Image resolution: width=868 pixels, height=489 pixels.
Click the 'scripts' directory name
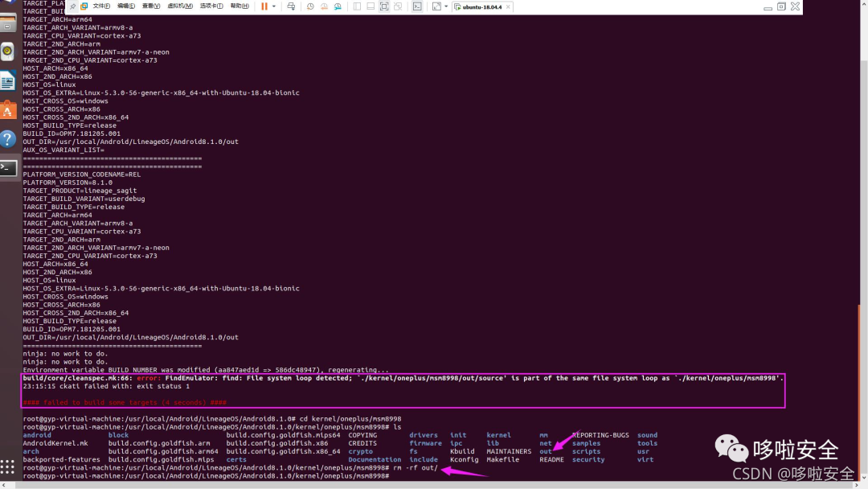pos(586,451)
